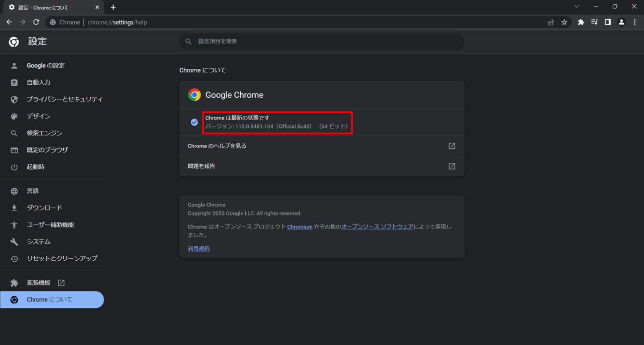This screenshot has width=644, height=345.
Task: Open the side panel icon
Action: click(608, 22)
